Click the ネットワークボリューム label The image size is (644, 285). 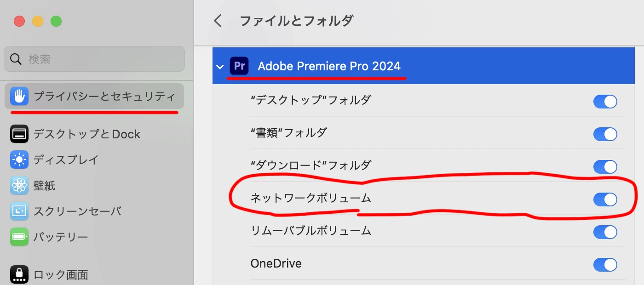310,198
